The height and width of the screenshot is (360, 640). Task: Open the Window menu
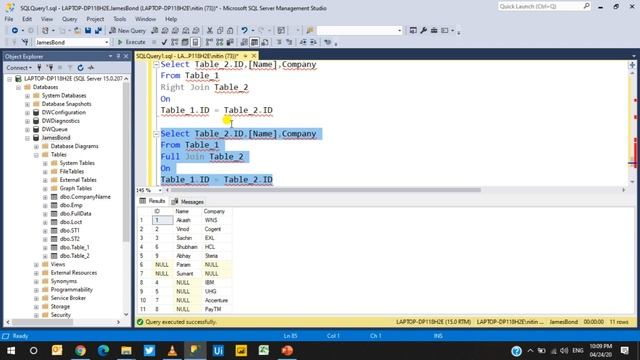[x=145, y=19]
